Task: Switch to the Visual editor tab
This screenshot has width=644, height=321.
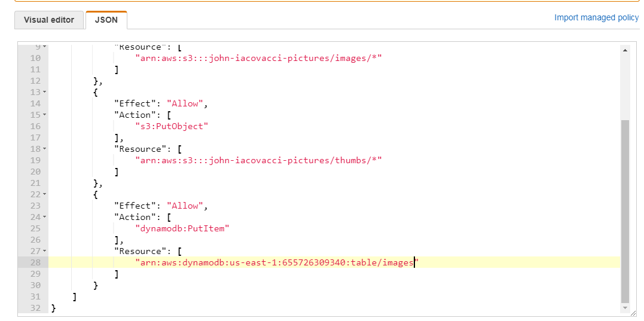Action: click(x=49, y=20)
